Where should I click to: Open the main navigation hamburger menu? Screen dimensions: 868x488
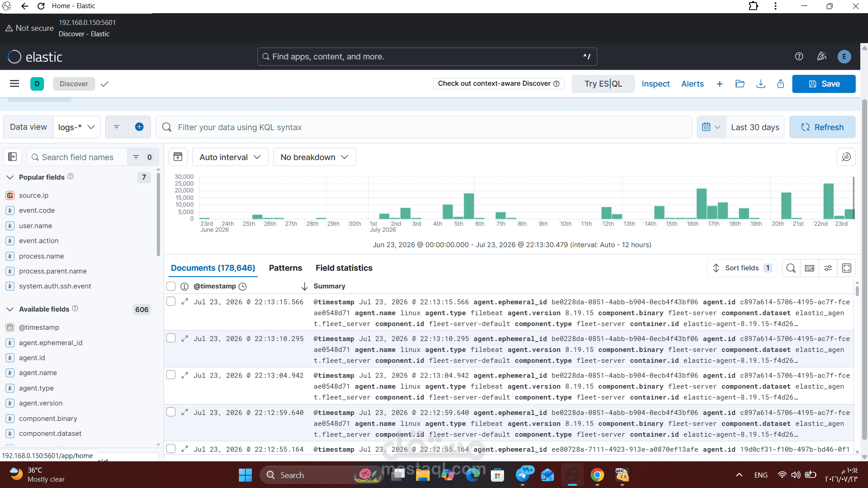pyautogui.click(x=15, y=83)
